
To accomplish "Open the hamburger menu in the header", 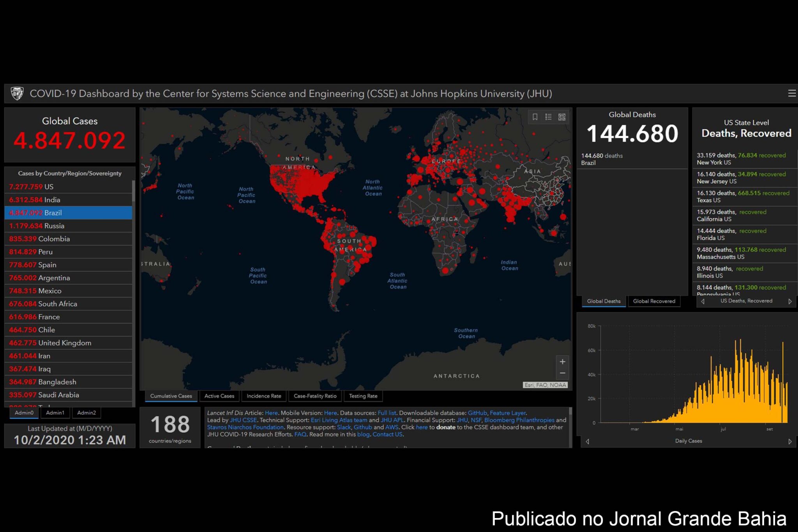I will 791,94.
